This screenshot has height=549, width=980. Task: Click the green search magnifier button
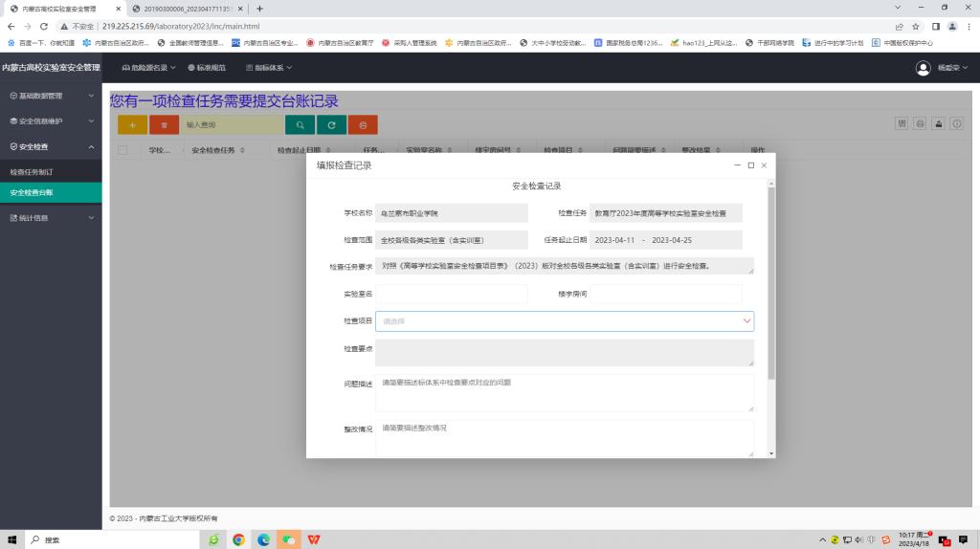[300, 124]
